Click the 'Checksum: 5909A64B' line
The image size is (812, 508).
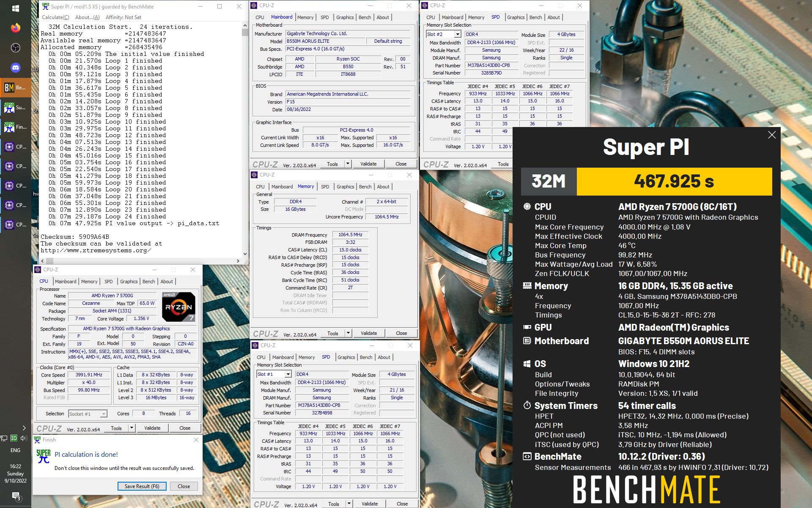tap(75, 237)
